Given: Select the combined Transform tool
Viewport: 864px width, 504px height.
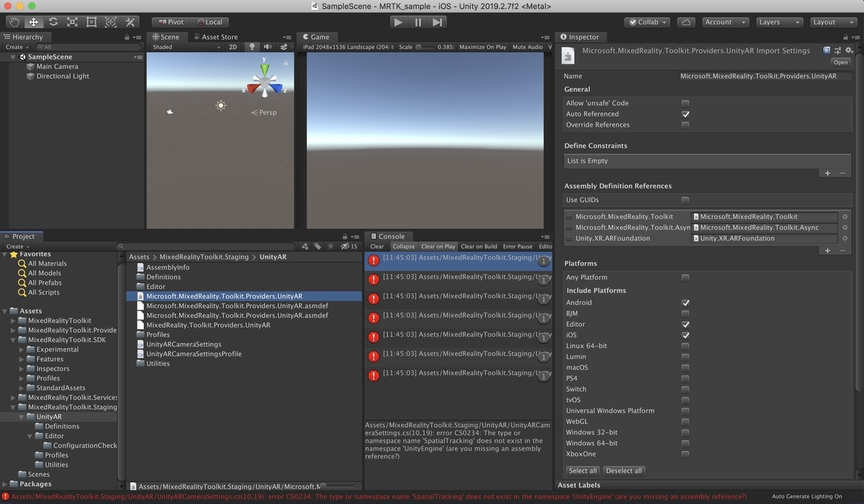Looking at the screenshot, I should tap(110, 22).
